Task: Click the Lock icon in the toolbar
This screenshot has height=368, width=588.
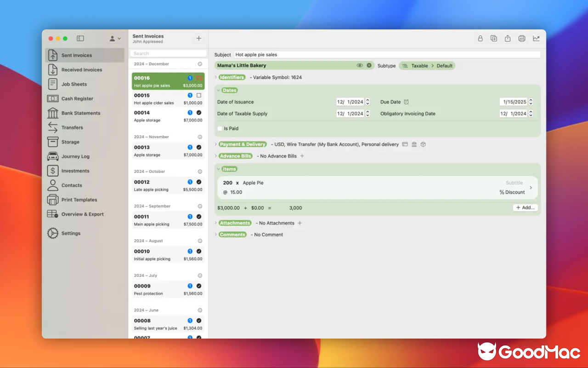Action: click(480, 39)
